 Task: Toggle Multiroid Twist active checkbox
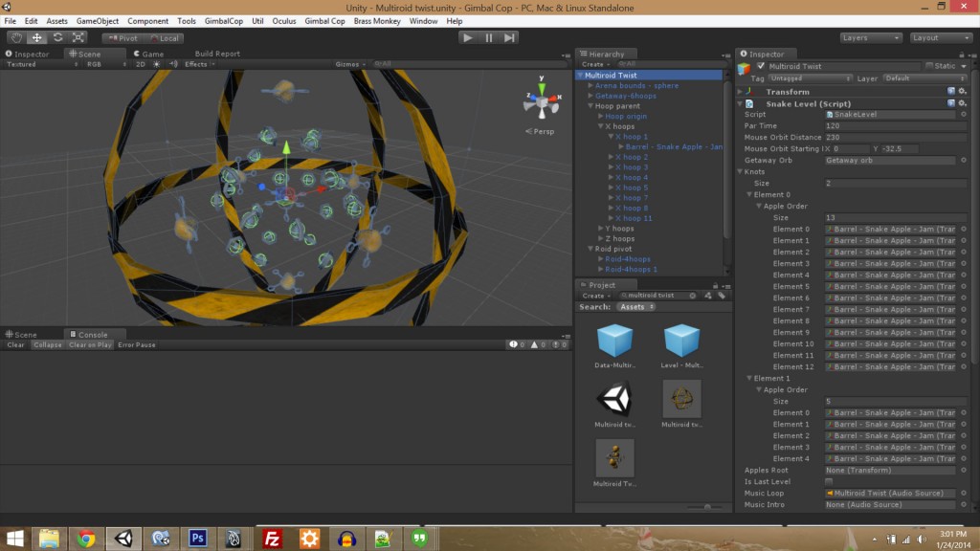point(761,66)
